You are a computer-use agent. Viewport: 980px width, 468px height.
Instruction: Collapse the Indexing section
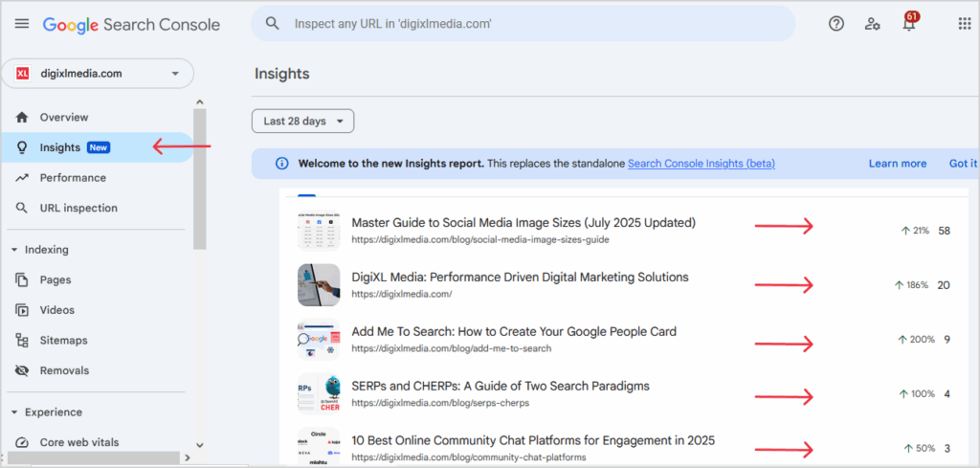coord(14,250)
